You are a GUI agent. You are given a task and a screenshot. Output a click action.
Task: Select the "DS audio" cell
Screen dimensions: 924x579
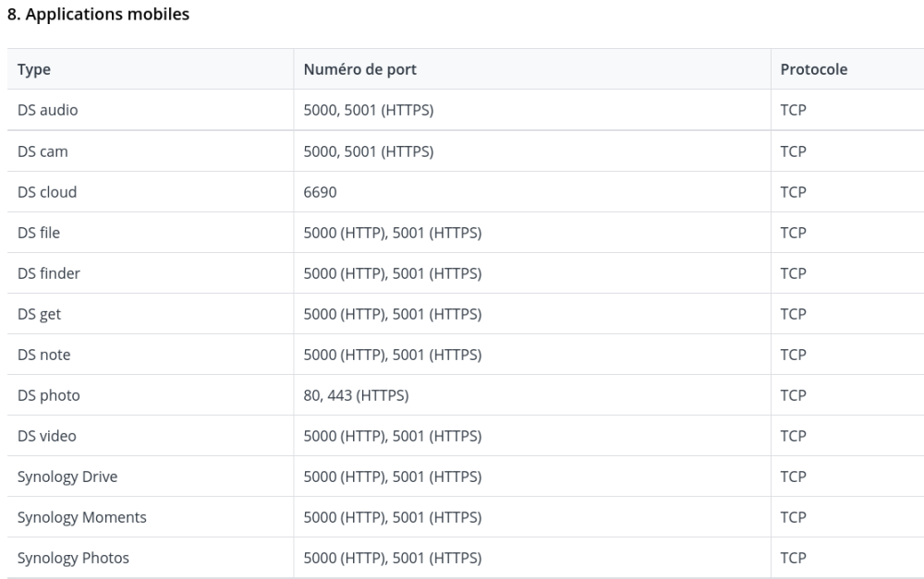[x=47, y=110]
